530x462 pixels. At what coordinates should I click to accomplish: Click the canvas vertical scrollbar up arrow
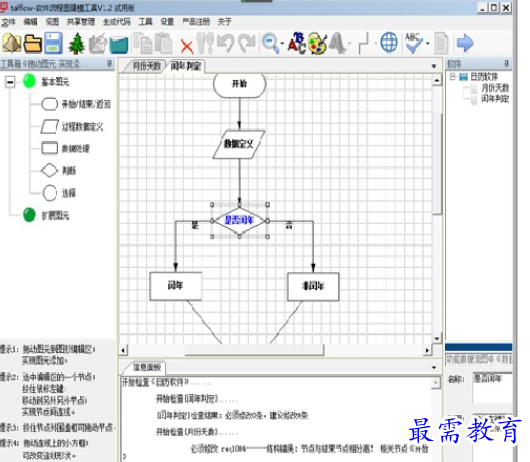click(x=437, y=80)
